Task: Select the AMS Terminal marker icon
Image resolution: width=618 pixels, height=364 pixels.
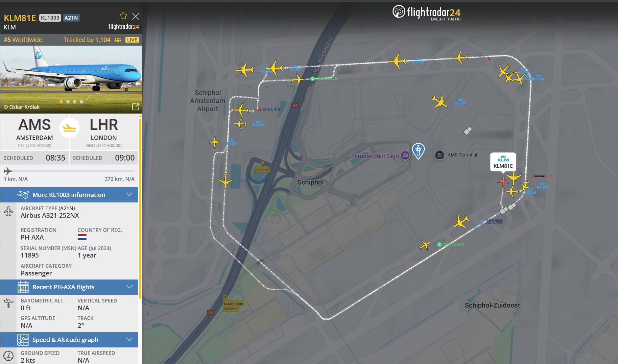Action: [439, 155]
